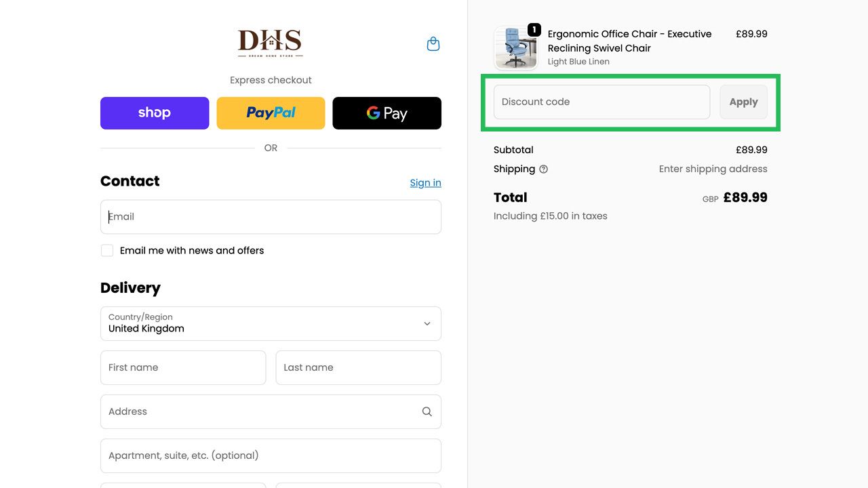Click the office chair product thumbnail
The width and height of the screenshot is (868, 488).
516,48
